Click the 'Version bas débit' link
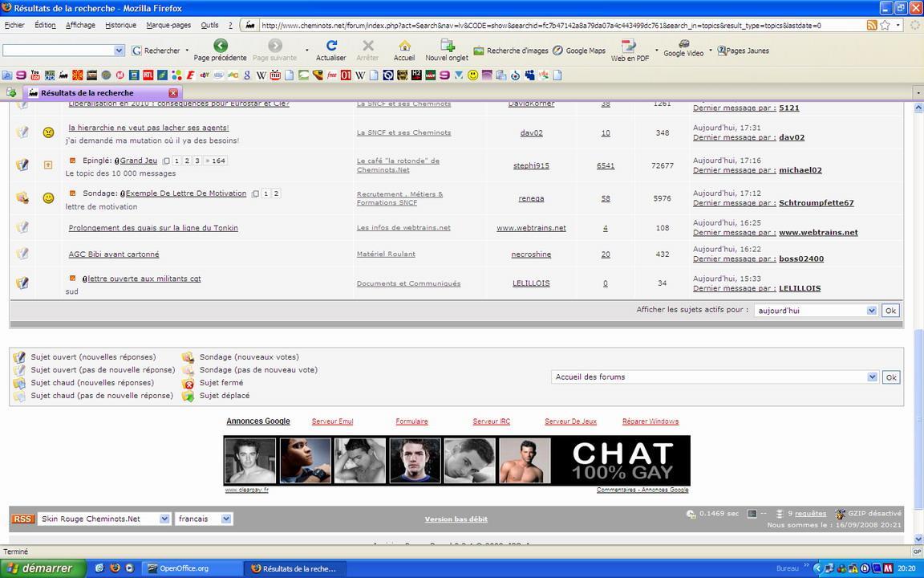This screenshot has height=578, width=924. pyautogui.click(x=456, y=519)
